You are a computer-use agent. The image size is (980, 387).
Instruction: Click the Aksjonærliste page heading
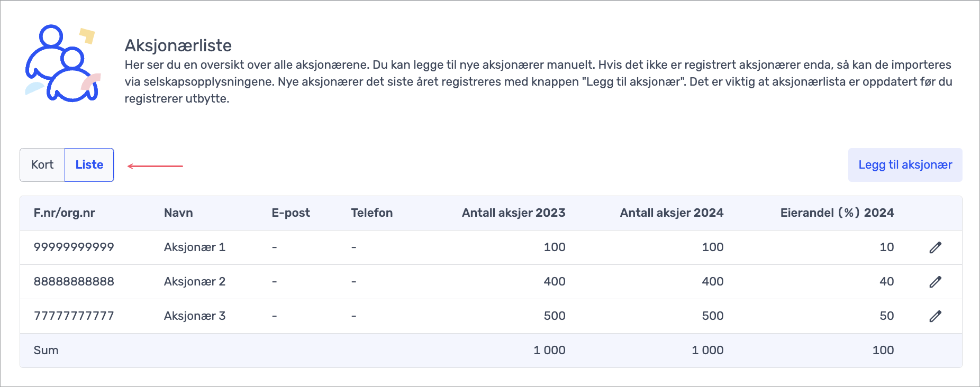(178, 46)
